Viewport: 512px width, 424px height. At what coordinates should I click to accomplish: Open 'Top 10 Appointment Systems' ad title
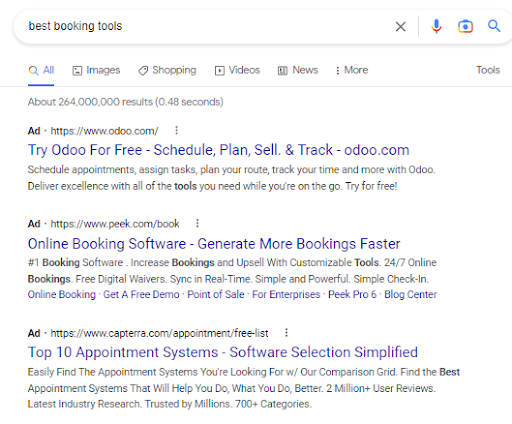(223, 352)
